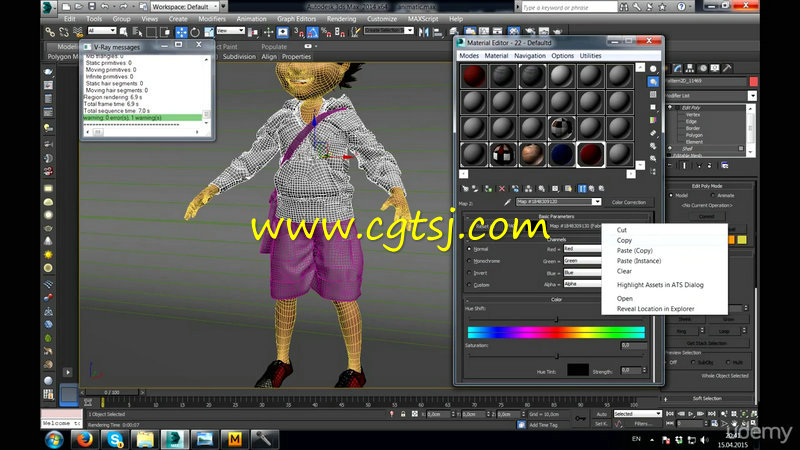Open the Modes menu in Material Editor
Image resolution: width=800 pixels, height=450 pixels.
point(469,56)
